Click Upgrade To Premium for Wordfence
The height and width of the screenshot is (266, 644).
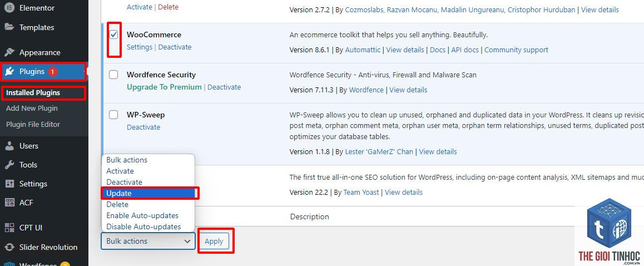(x=164, y=87)
